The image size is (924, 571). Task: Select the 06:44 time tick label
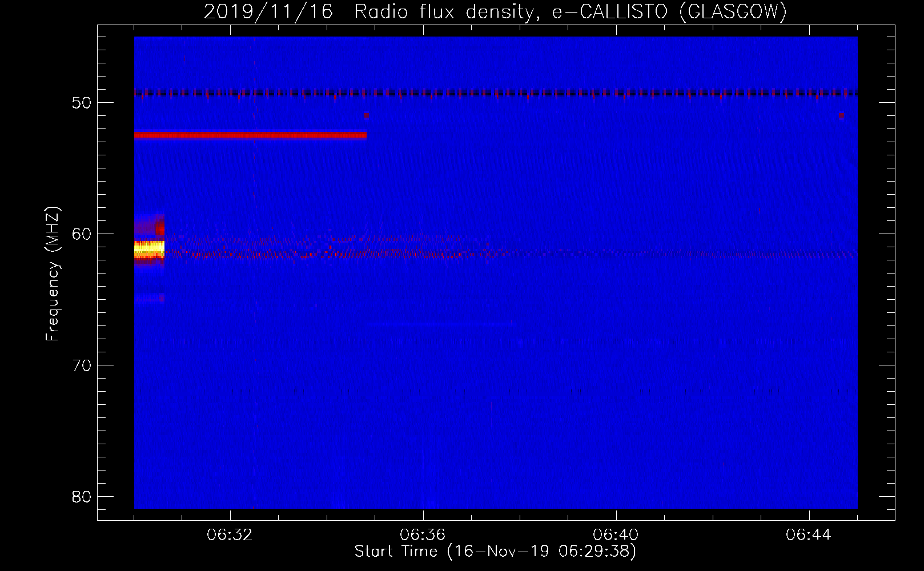(x=809, y=535)
